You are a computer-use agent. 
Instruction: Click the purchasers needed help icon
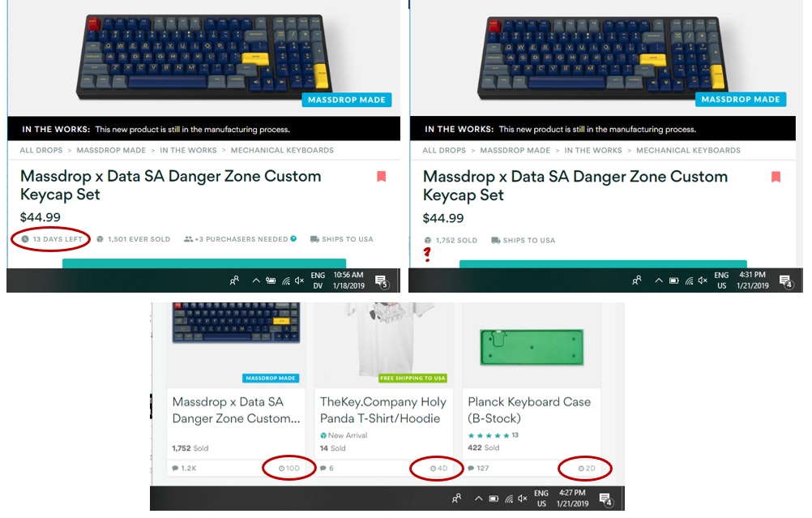click(293, 239)
